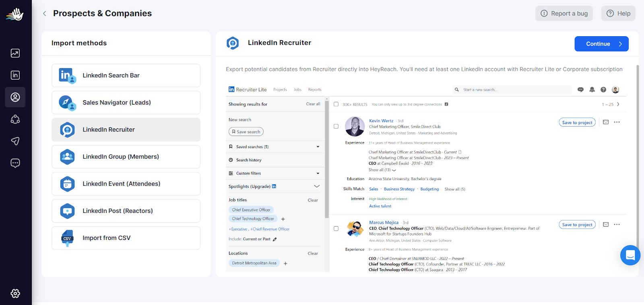Click the Start a new search field
The height and width of the screenshot is (305, 644).
[512, 90]
